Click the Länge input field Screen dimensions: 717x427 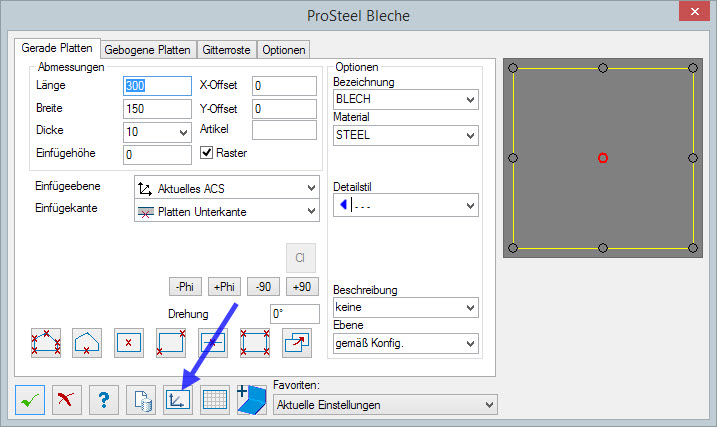(x=157, y=86)
